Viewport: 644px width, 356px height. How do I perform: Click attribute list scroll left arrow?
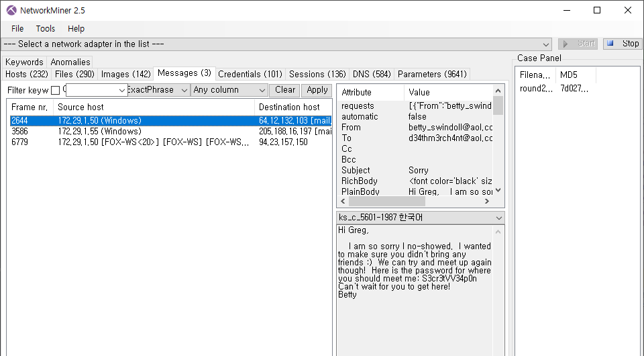point(343,201)
